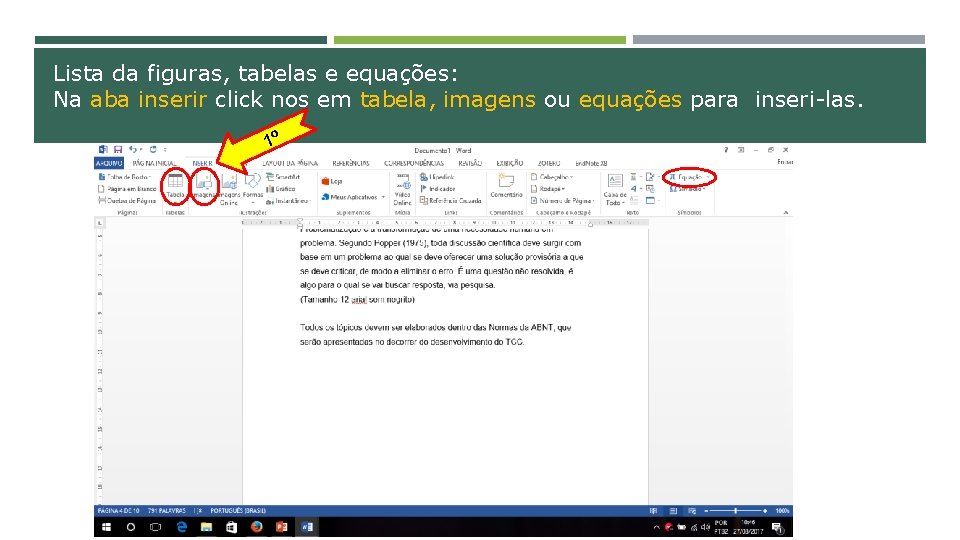Image resolution: width=960 pixels, height=540 pixels.
Task: Insert an Indicador bookmark
Action: pos(438,189)
